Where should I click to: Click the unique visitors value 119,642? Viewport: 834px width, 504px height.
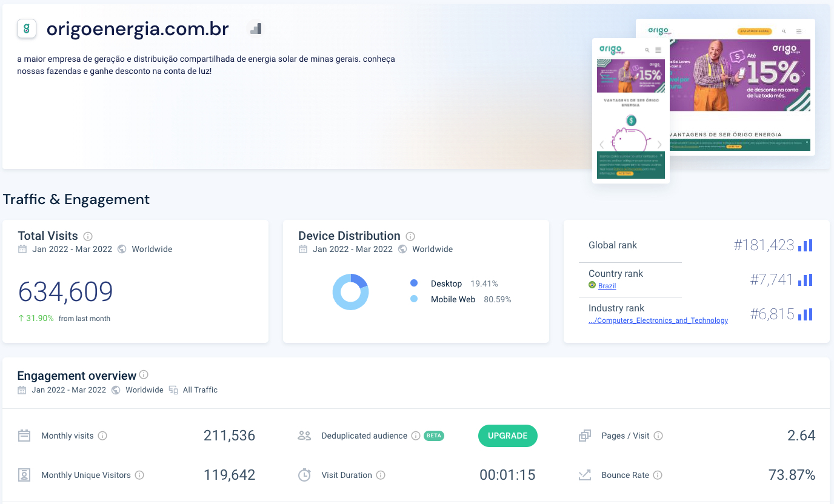tap(229, 475)
